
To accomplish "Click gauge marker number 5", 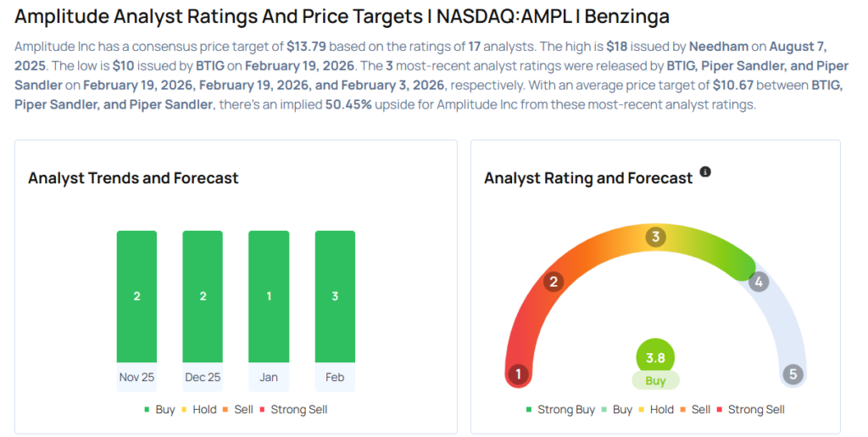I will pos(793,374).
